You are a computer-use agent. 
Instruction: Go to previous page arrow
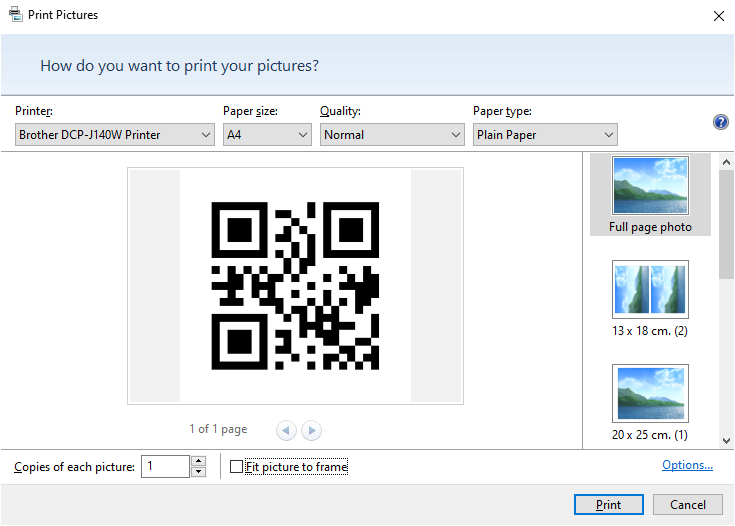tap(286, 430)
